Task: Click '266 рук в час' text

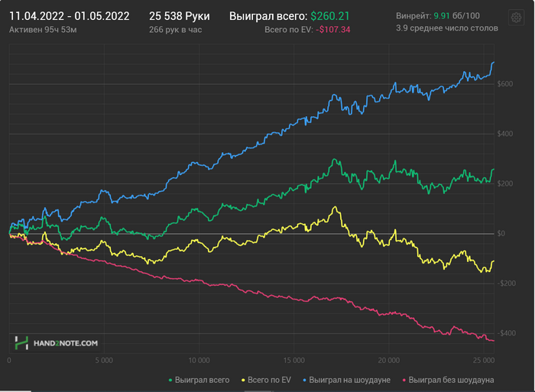Action: 175,30
